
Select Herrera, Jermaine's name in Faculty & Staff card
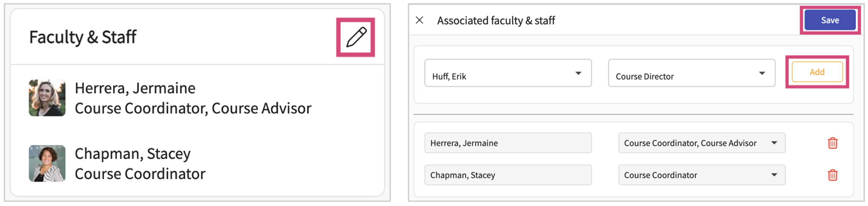135,88
